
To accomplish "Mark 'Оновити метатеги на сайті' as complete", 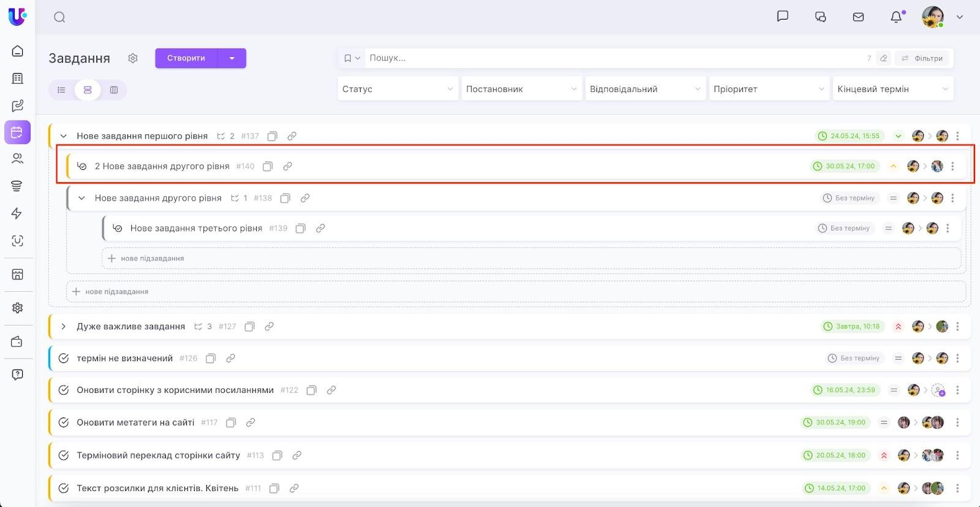I will (x=63, y=422).
